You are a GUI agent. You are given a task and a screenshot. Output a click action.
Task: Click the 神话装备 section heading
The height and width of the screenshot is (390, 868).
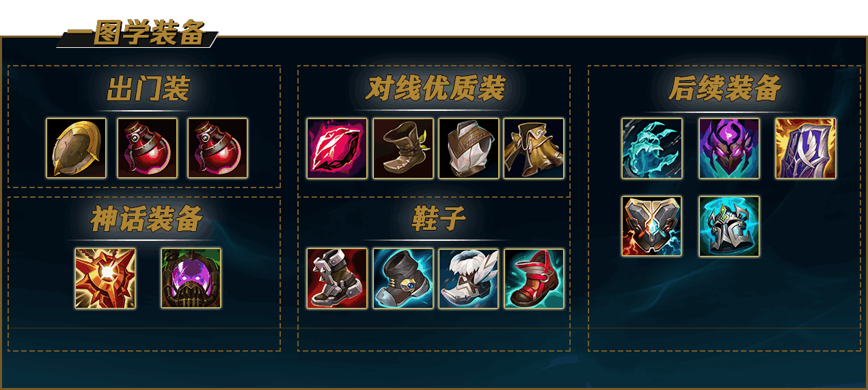[147, 219]
